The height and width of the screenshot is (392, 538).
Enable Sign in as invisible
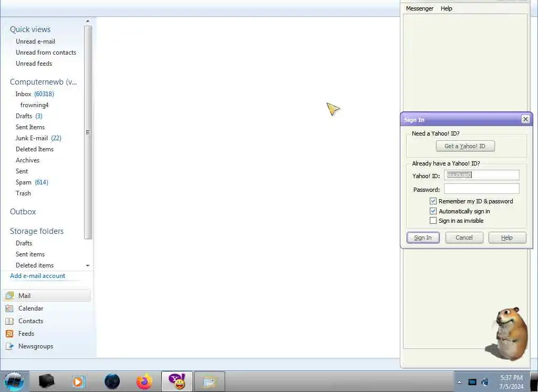[433, 220]
